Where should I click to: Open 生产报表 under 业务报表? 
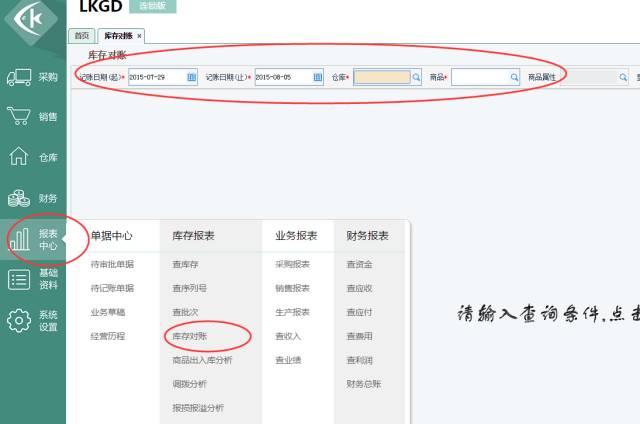pos(292,312)
